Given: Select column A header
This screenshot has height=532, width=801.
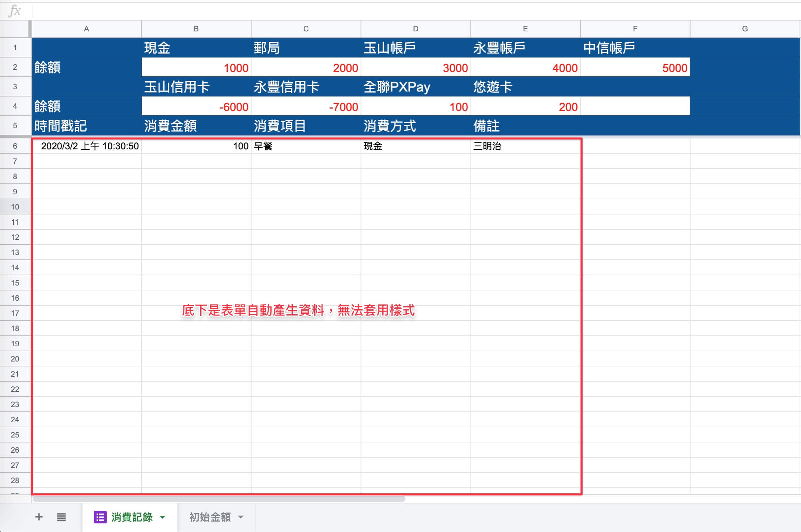Looking at the screenshot, I should pos(87,29).
